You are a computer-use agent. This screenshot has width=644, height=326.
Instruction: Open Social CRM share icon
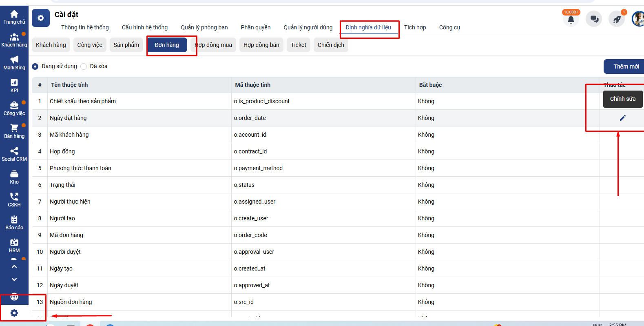14,154
